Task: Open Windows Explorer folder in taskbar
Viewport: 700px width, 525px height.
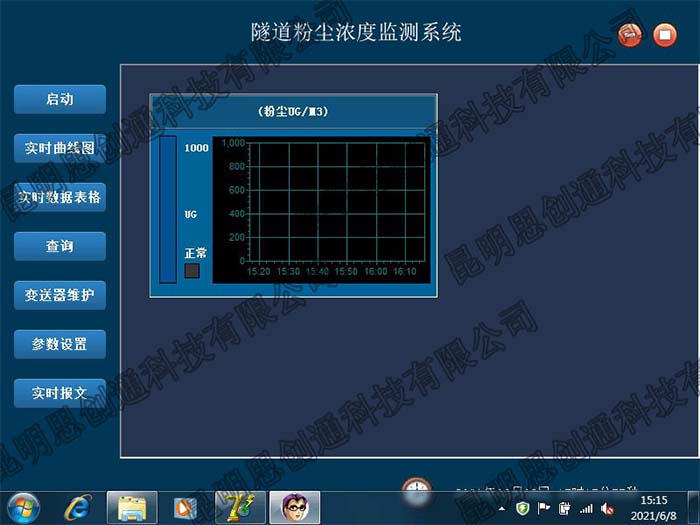Action: click(132, 508)
